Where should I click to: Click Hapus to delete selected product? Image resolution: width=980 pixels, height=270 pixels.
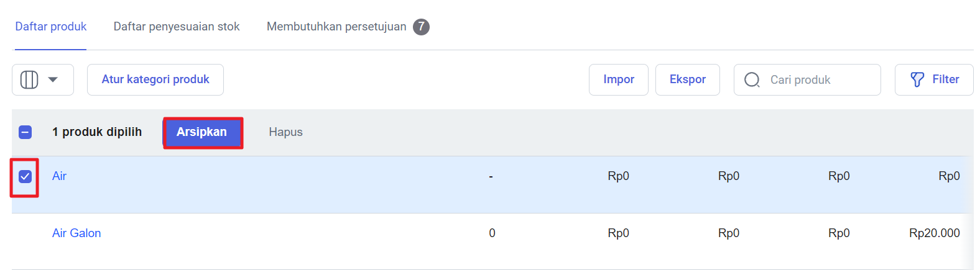(286, 132)
